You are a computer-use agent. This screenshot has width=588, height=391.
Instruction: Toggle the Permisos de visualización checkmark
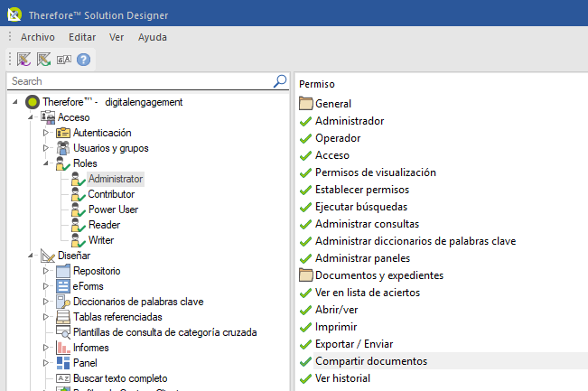[x=305, y=172]
